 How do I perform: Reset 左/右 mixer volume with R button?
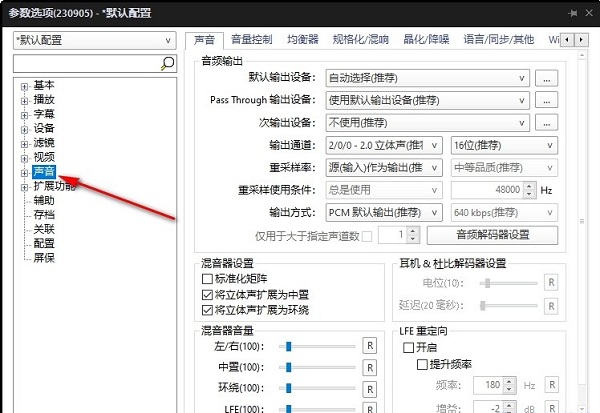(370, 346)
